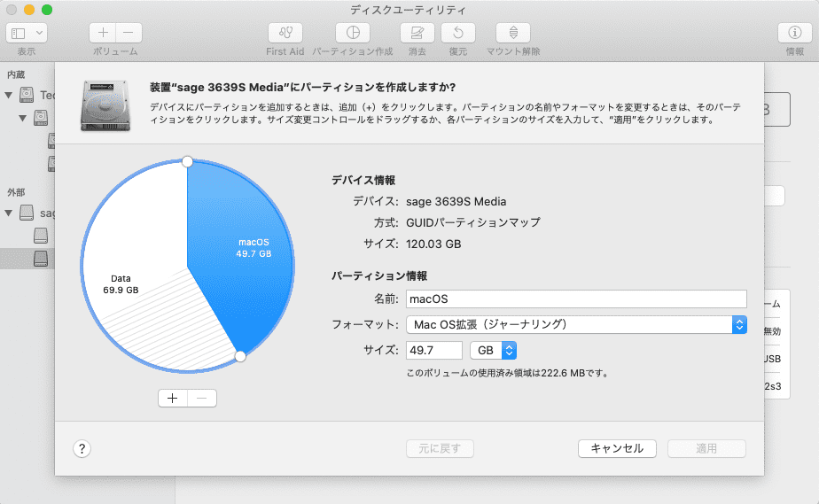Viewport: 819px width, 504px height.
Task: Select the highlighted volume icon in the sidebar
Action: (41, 259)
